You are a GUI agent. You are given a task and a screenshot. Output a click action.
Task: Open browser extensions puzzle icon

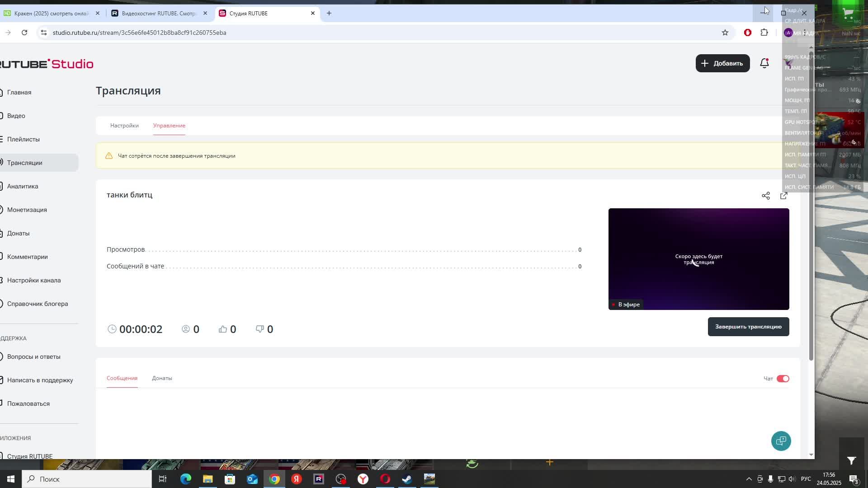[764, 33]
